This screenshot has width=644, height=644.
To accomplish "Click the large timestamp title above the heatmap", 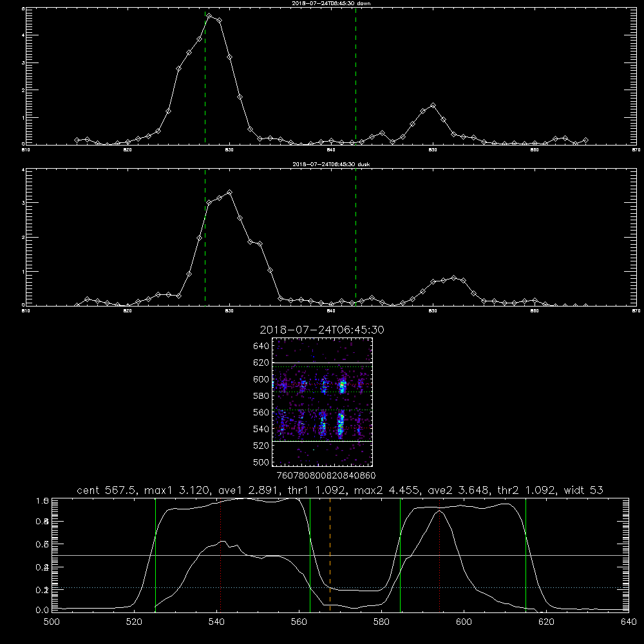I will pos(322,330).
